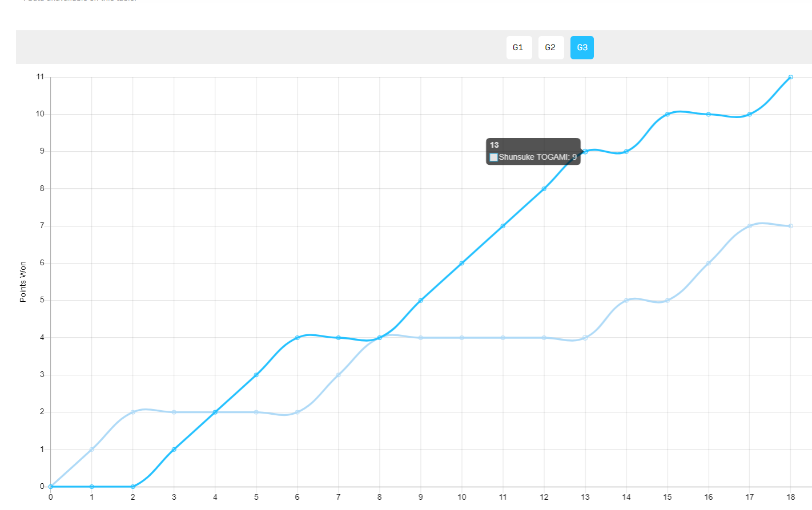Click the dark line point at rally 3, value 1
812x510 pixels.
(x=174, y=450)
